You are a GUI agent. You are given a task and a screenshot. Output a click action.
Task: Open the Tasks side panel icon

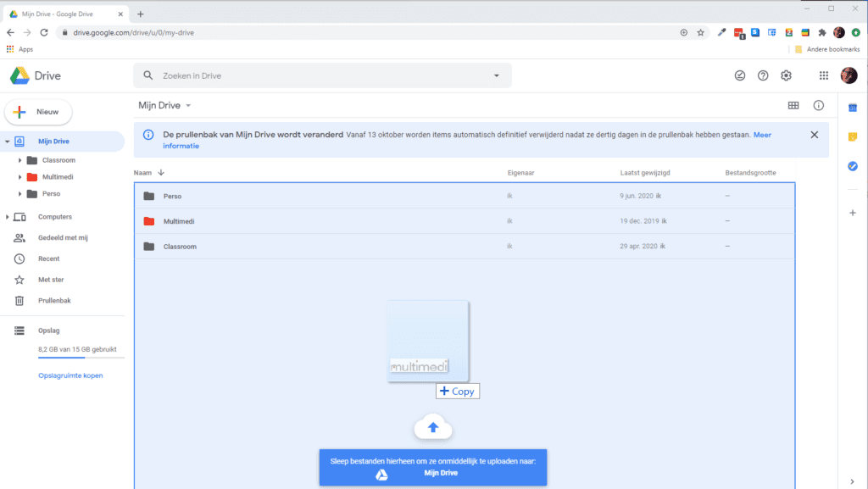point(853,166)
